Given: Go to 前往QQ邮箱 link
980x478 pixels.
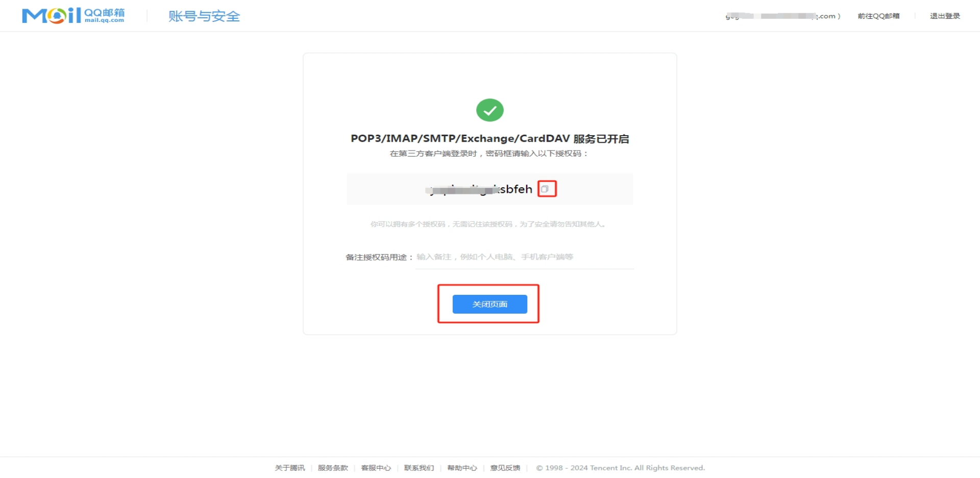Looking at the screenshot, I should (878, 16).
